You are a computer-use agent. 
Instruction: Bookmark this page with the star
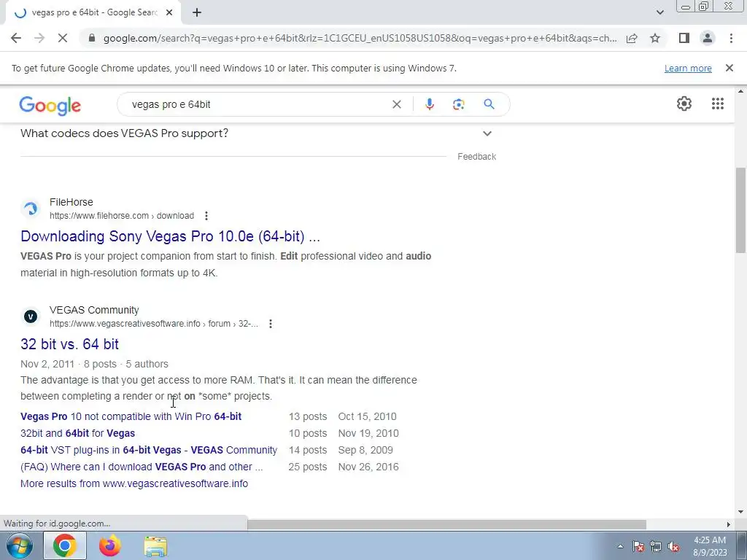(x=655, y=38)
